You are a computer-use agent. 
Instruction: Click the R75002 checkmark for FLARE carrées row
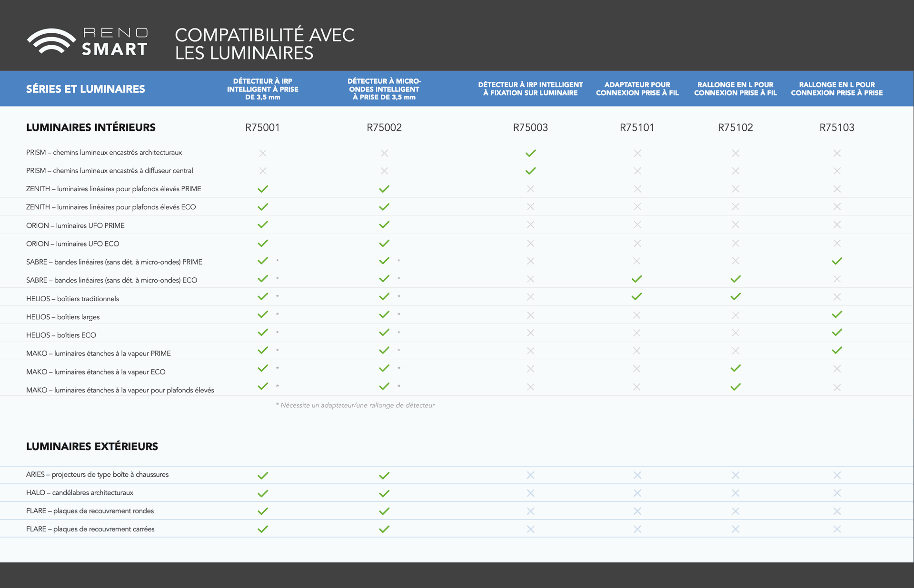pyautogui.click(x=384, y=529)
